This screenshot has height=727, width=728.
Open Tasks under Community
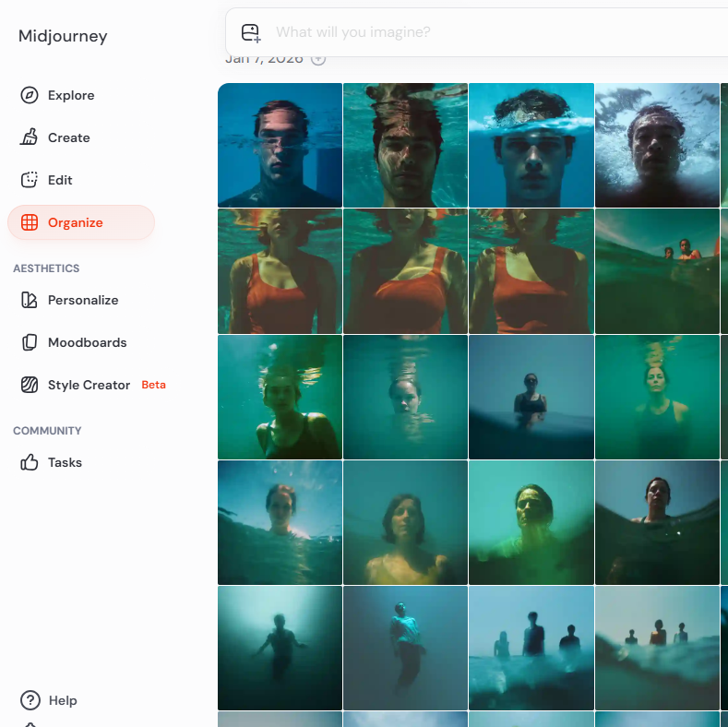pyautogui.click(x=65, y=462)
